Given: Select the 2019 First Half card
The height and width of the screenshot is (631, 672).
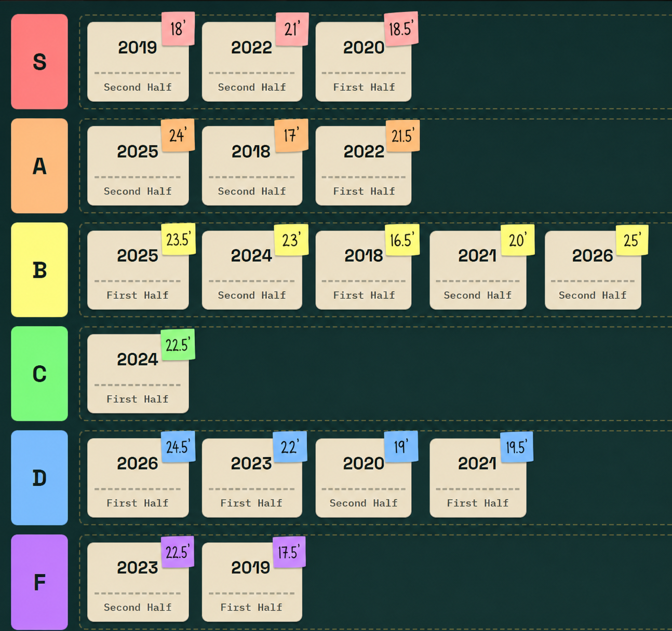Looking at the screenshot, I should [x=252, y=582].
